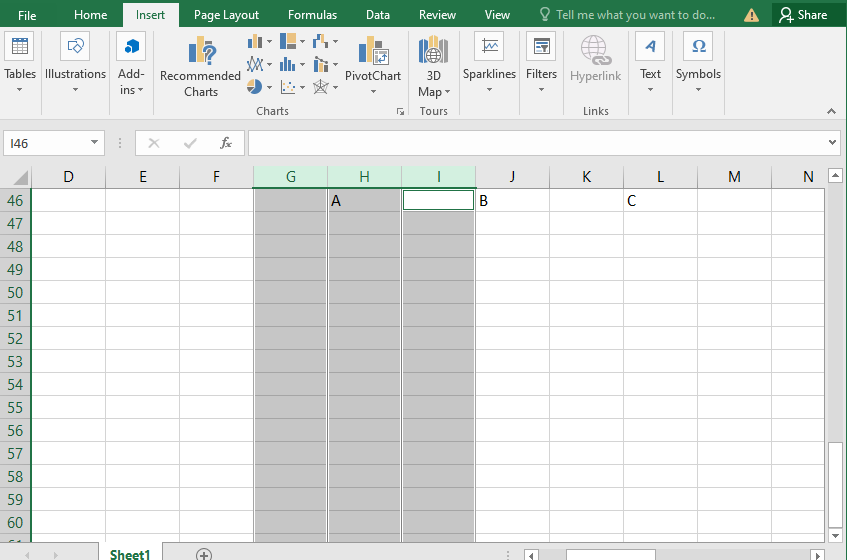Insert a surface or radar chart
This screenshot has height=560, width=847.
(x=321, y=87)
